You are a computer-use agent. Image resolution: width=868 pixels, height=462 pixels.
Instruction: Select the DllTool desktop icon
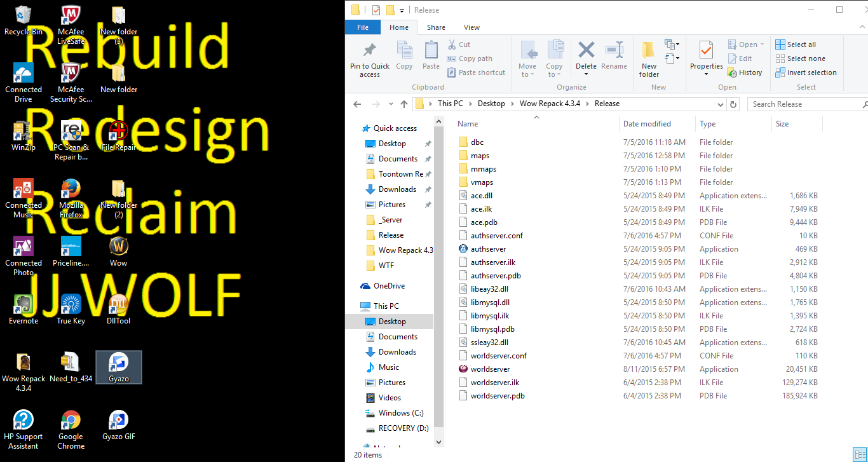coord(119,309)
